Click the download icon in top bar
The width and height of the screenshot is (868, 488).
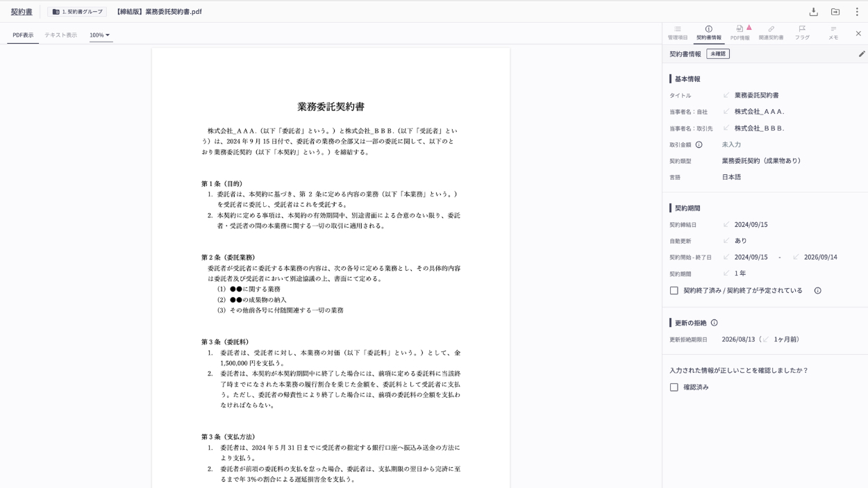pos(813,12)
